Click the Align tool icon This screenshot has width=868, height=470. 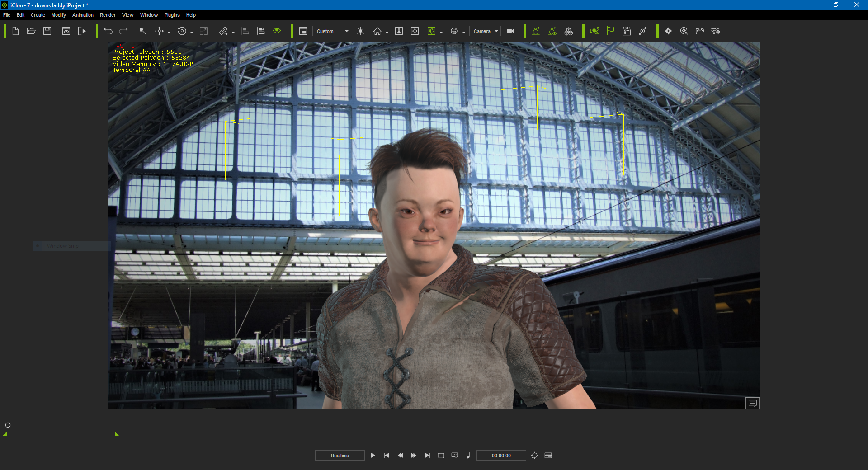pos(245,31)
